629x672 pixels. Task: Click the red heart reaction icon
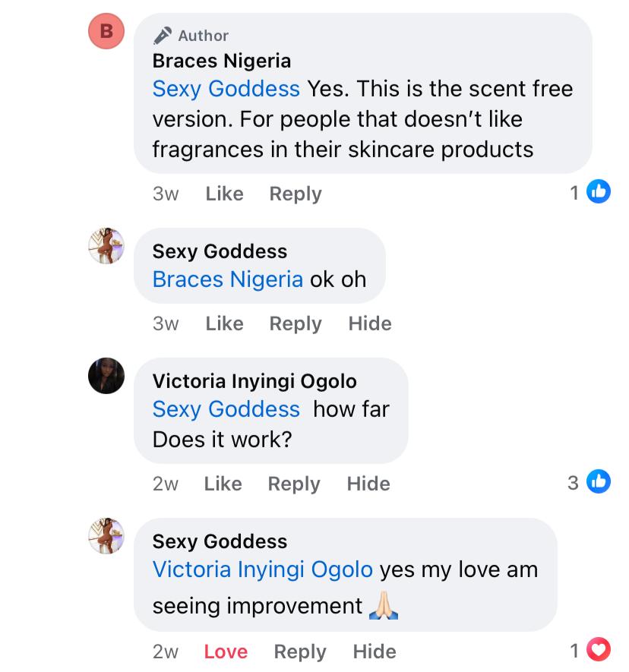coord(599,651)
